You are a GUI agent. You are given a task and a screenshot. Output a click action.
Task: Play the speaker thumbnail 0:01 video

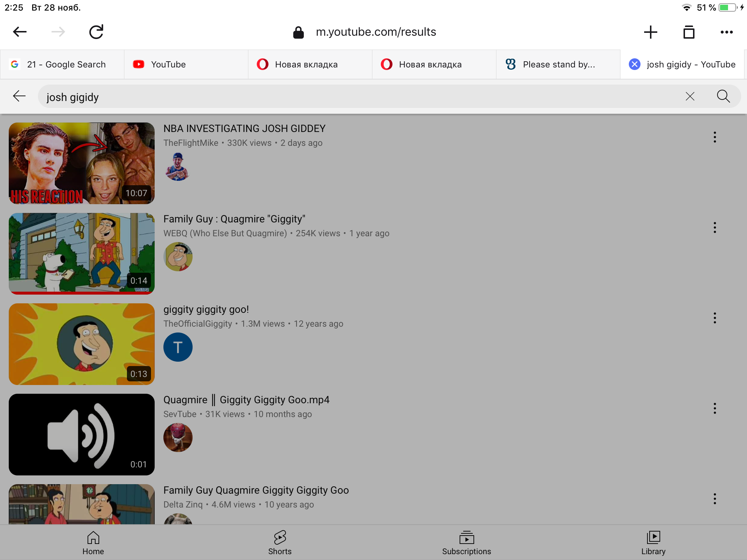[x=82, y=435]
